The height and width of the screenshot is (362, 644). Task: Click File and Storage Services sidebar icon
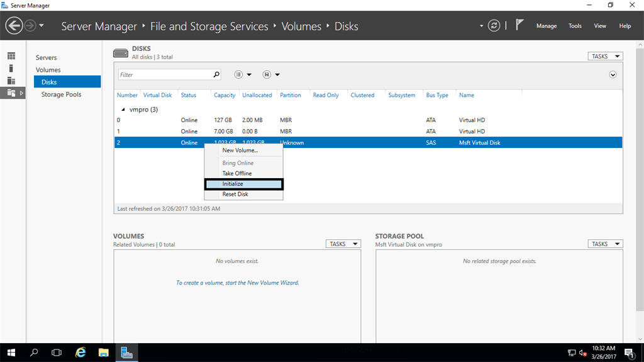[11, 93]
